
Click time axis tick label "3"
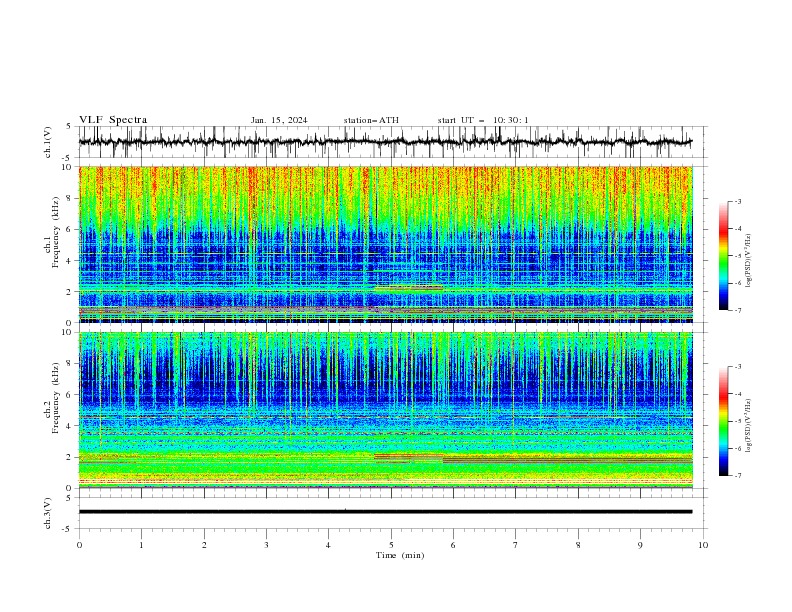coord(266,545)
